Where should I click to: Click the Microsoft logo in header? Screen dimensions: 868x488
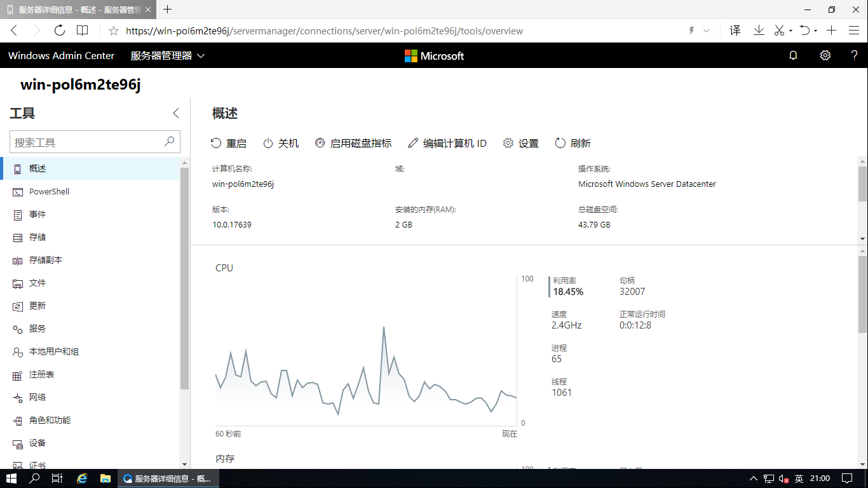[434, 55]
